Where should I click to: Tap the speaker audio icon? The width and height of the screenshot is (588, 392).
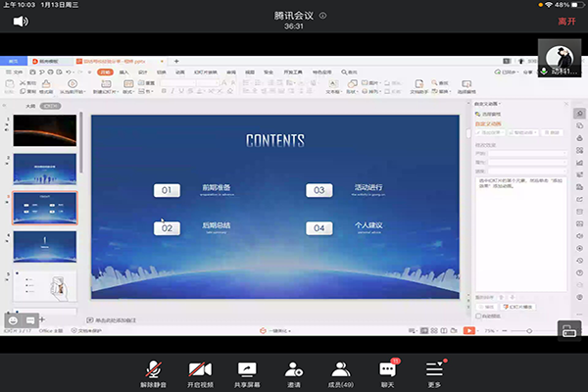coord(21,20)
